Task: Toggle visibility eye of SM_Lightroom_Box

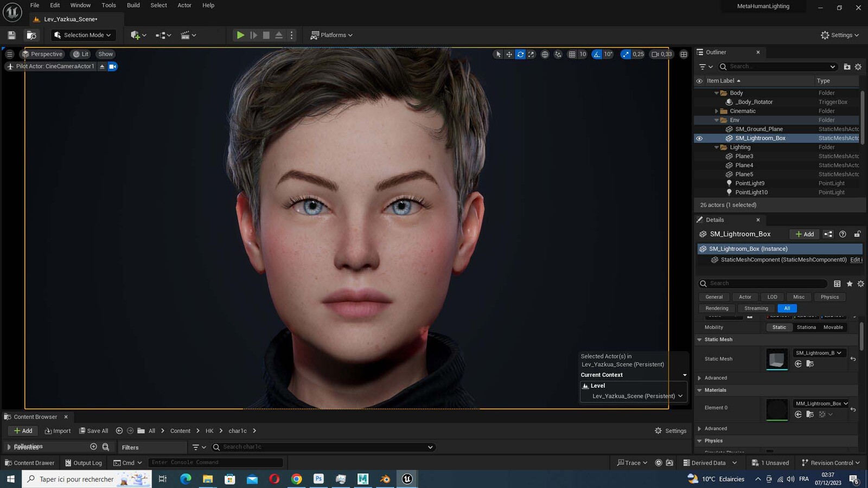Action: [x=699, y=138]
